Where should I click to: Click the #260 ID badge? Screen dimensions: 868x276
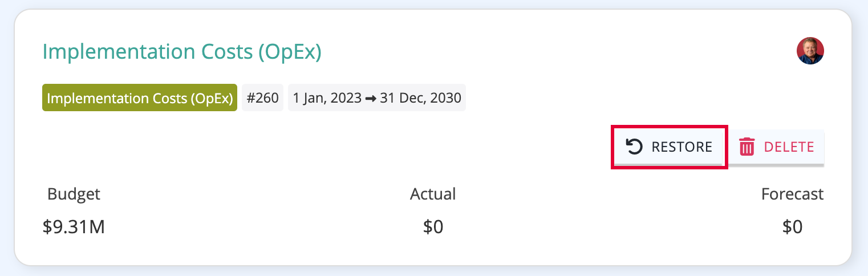(x=262, y=98)
